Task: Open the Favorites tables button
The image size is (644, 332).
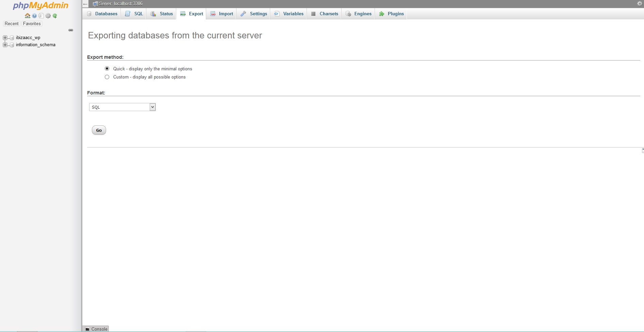Action: pyautogui.click(x=32, y=24)
